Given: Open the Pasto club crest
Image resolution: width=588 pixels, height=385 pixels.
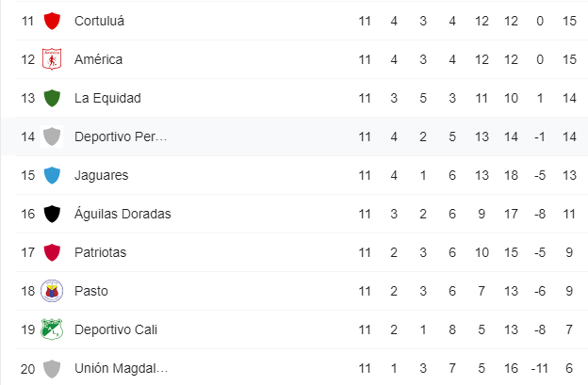Looking at the screenshot, I should [52, 291].
